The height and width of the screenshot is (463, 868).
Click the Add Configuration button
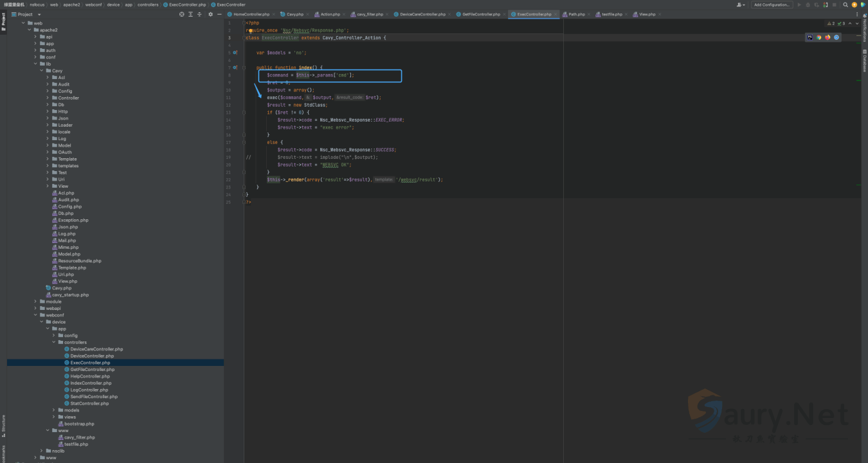(x=772, y=5)
